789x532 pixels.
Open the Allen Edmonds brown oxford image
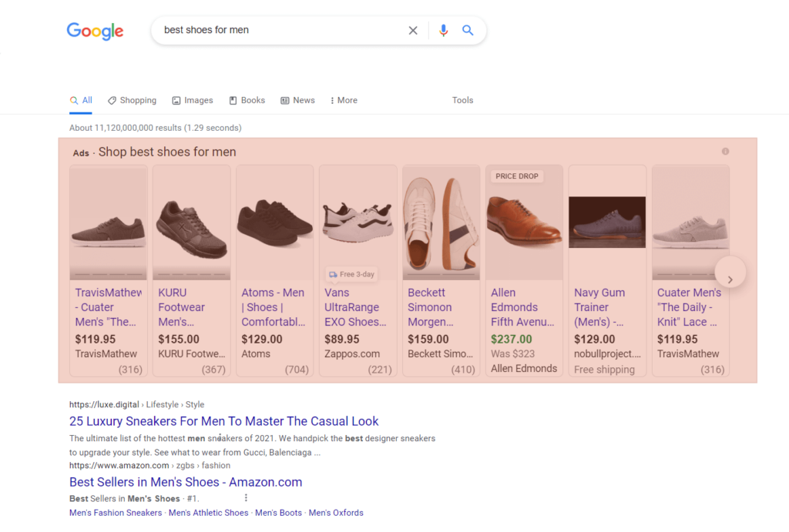pyautogui.click(x=524, y=223)
